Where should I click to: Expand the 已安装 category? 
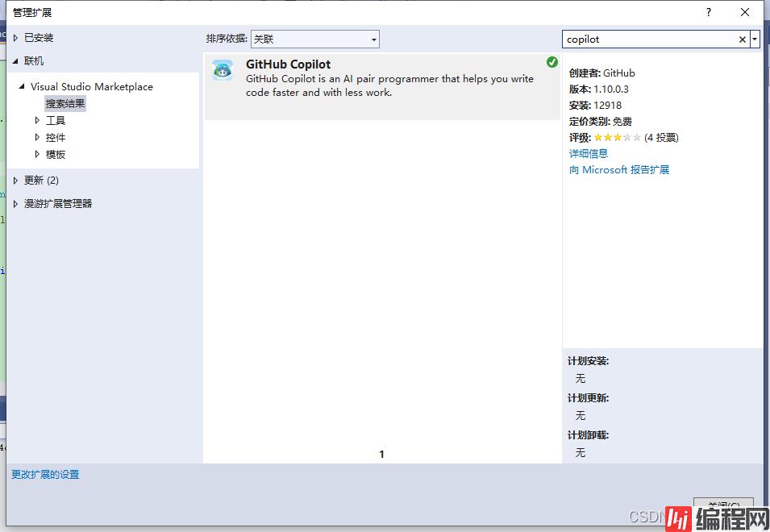pyautogui.click(x=15, y=38)
